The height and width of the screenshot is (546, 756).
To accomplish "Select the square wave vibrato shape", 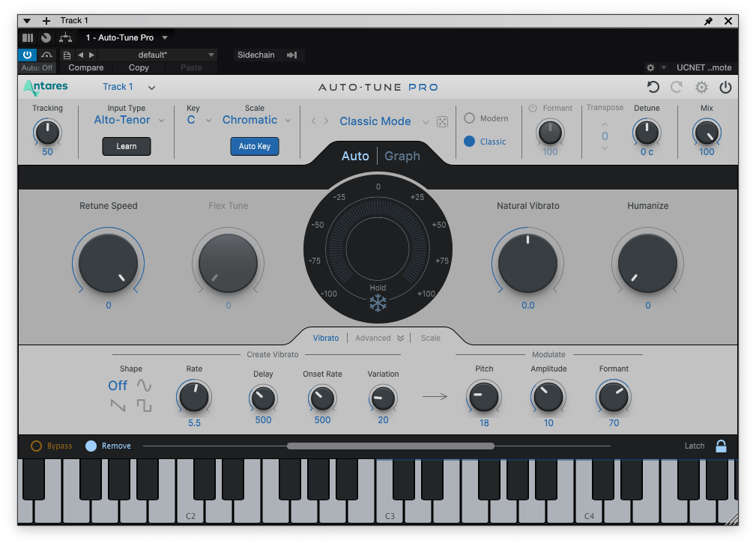I will 144,405.
